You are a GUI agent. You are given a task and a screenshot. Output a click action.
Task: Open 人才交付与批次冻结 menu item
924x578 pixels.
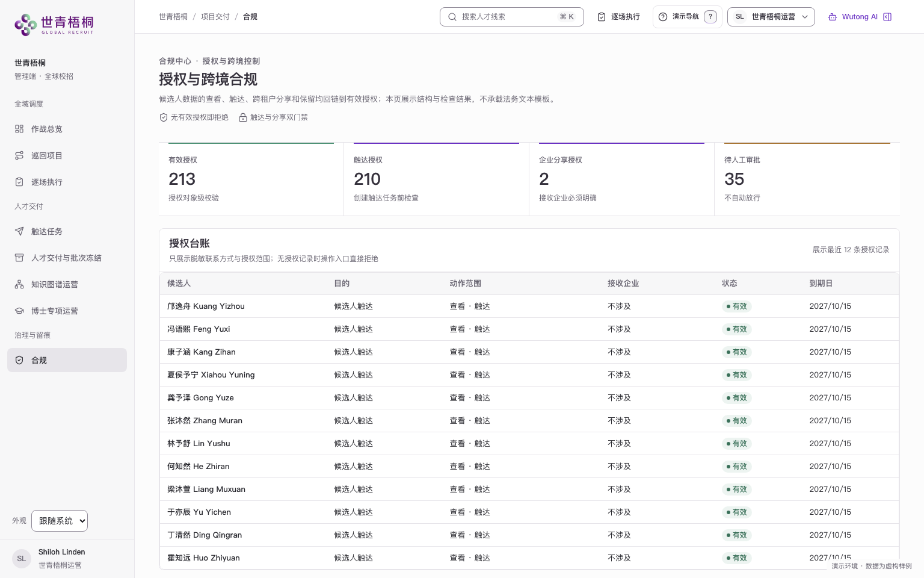[67, 258]
